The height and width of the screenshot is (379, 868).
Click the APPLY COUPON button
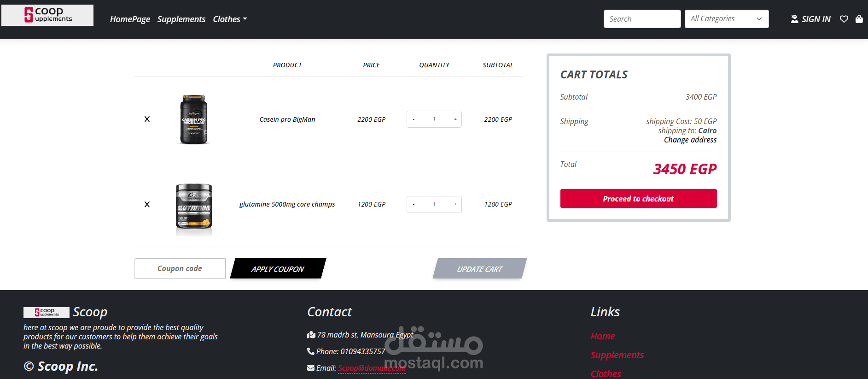[x=278, y=268]
